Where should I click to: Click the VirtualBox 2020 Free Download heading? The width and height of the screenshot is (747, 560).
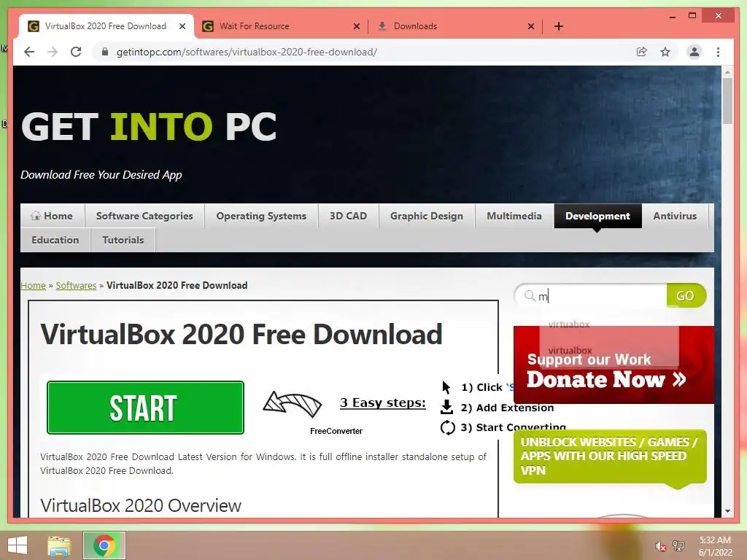[x=241, y=334]
